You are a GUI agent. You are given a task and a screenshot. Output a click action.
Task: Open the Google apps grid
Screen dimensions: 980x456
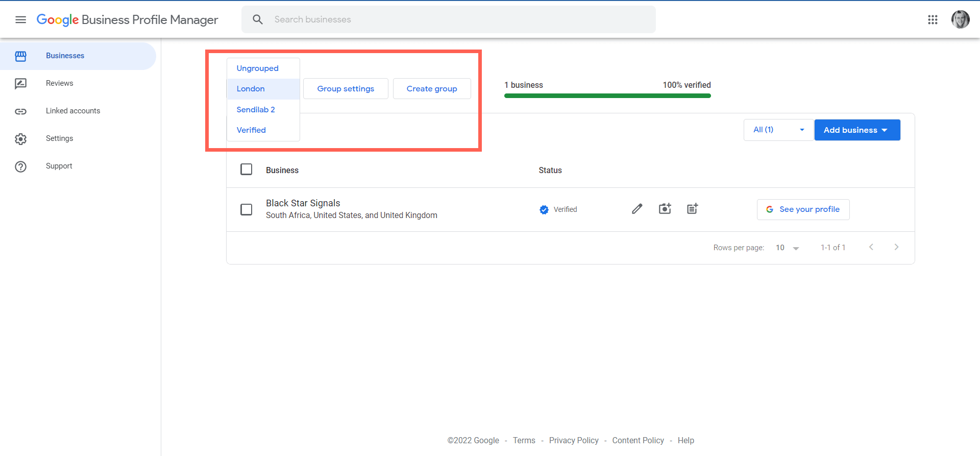[933, 19]
